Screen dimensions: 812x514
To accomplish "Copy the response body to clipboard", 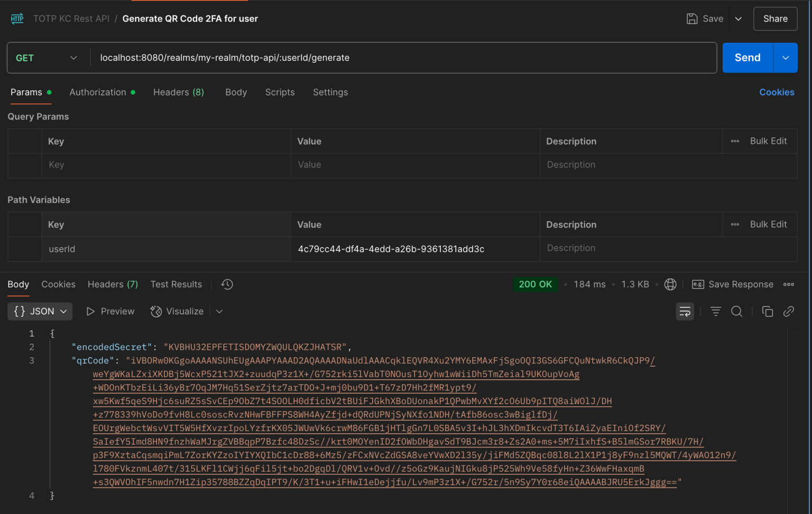I will pos(768,311).
